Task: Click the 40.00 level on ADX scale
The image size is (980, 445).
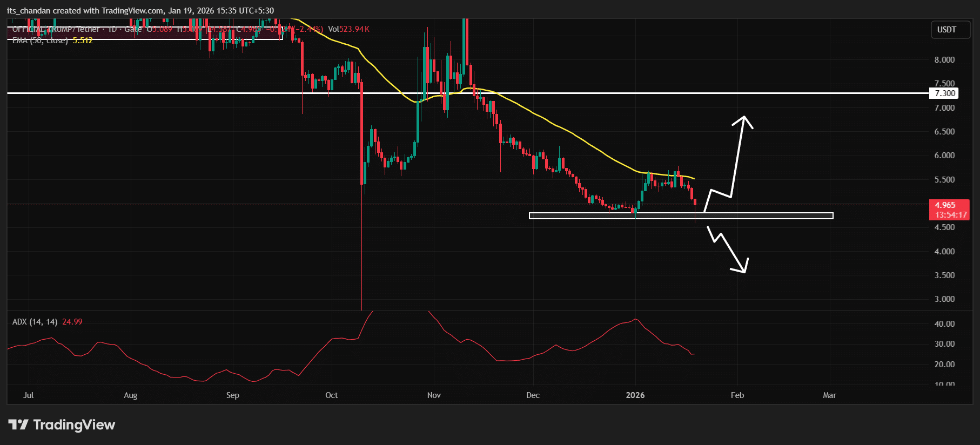Action: click(944, 324)
